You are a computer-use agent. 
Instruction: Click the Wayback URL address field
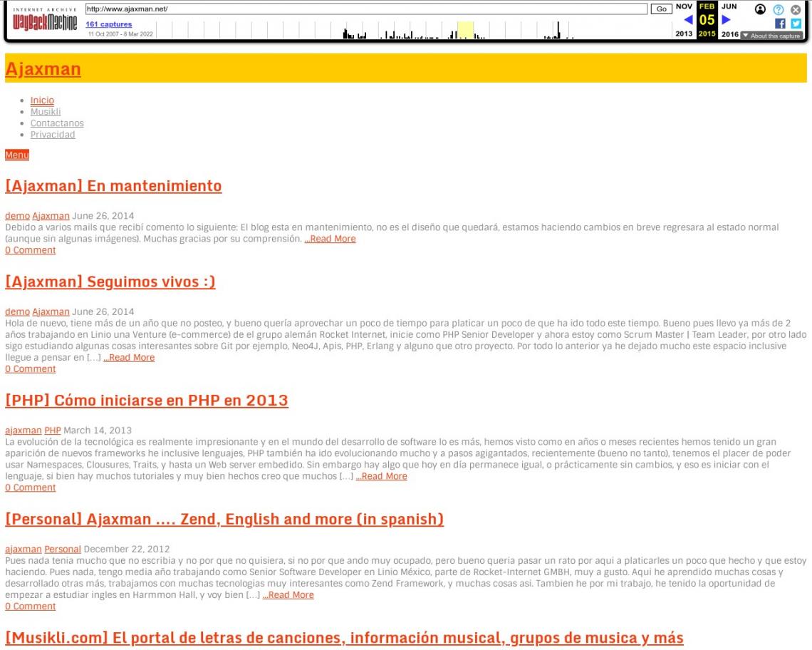(366, 9)
